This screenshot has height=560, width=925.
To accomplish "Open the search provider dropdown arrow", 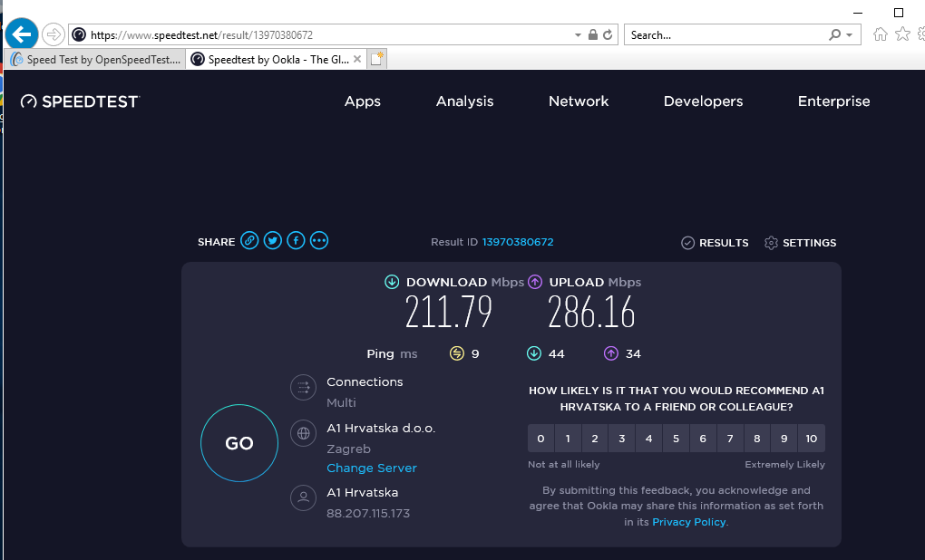I will 850,35.
